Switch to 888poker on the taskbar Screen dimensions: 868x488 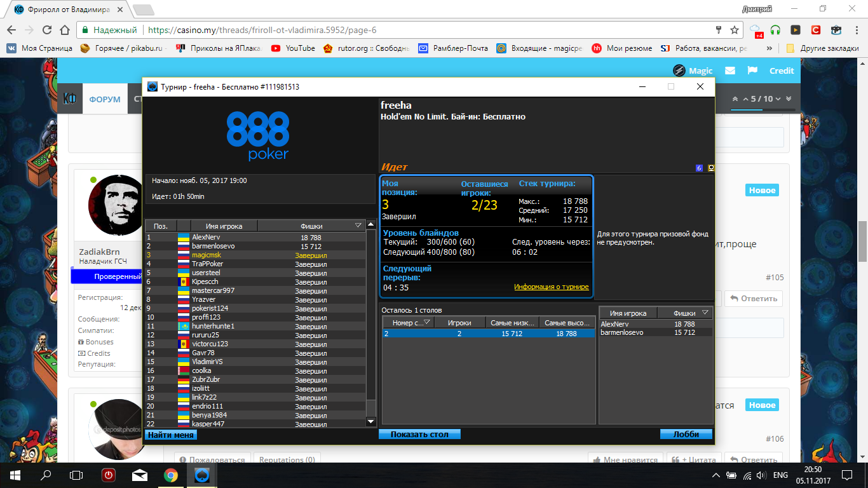[x=202, y=475]
